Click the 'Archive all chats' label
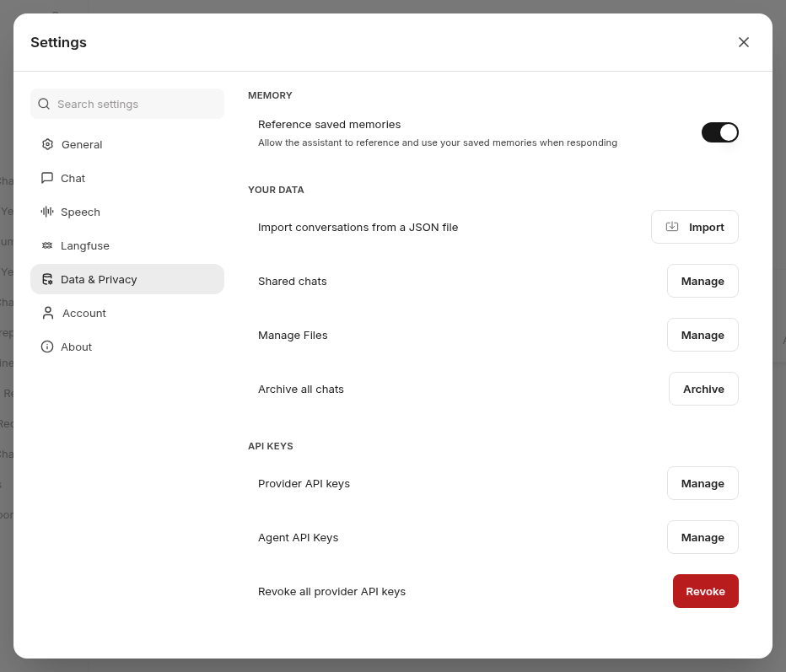 click(301, 389)
